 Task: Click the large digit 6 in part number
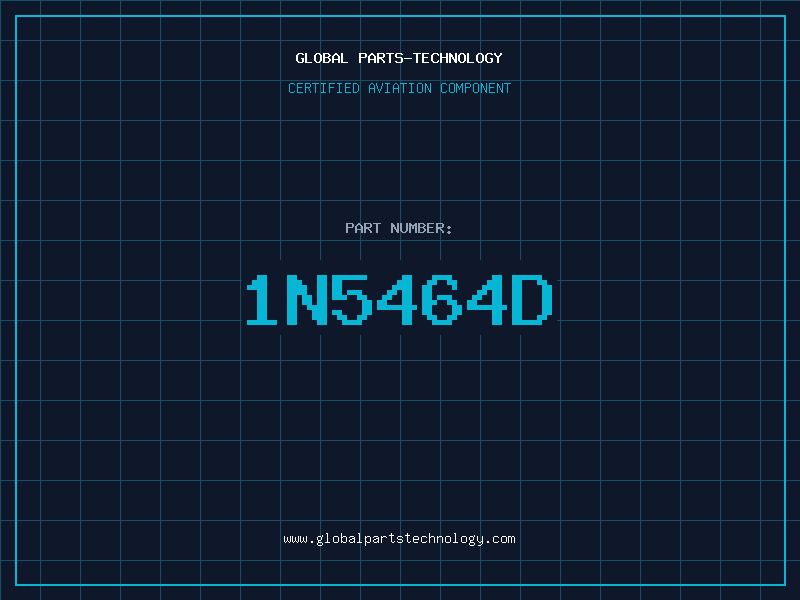click(442, 299)
